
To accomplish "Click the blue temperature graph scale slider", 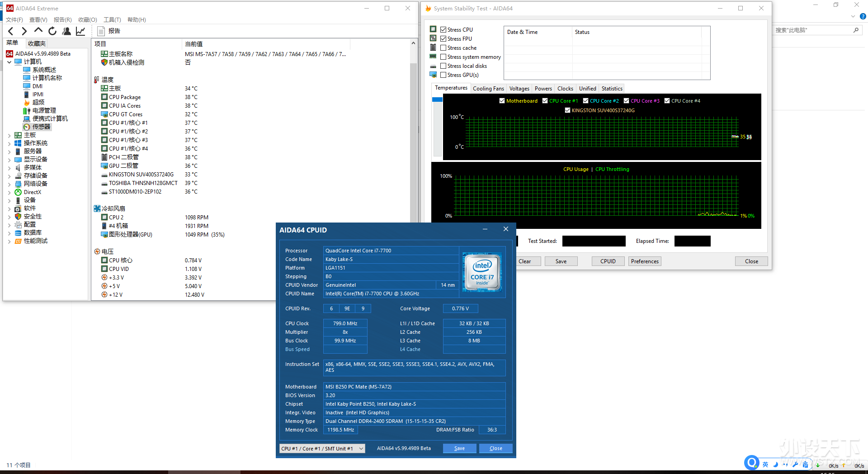I will pos(437,100).
